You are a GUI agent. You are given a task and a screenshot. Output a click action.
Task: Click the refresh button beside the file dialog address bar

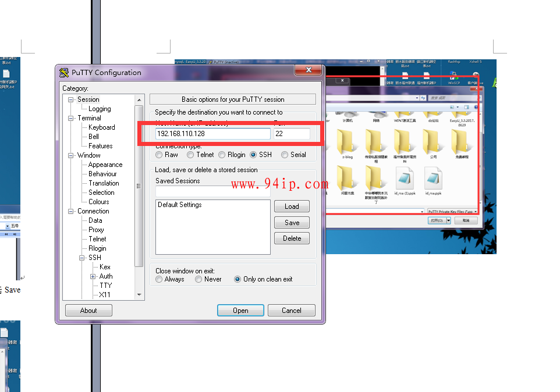pos(423,98)
